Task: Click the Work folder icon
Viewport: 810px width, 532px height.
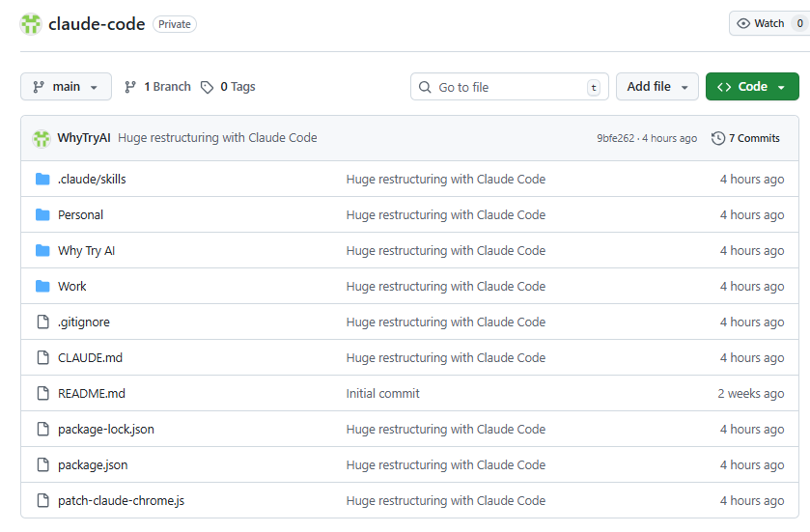Action: 42,286
